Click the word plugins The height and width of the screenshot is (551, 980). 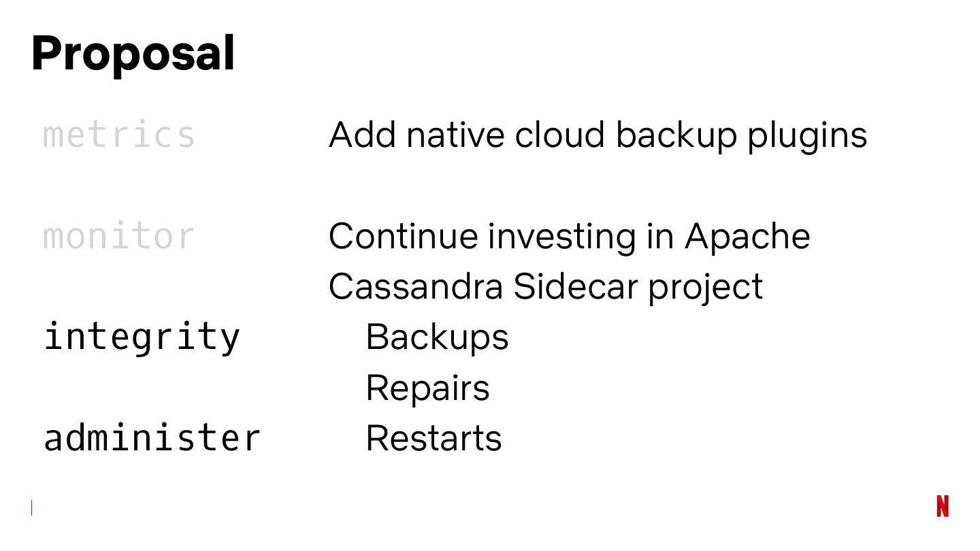point(807,135)
